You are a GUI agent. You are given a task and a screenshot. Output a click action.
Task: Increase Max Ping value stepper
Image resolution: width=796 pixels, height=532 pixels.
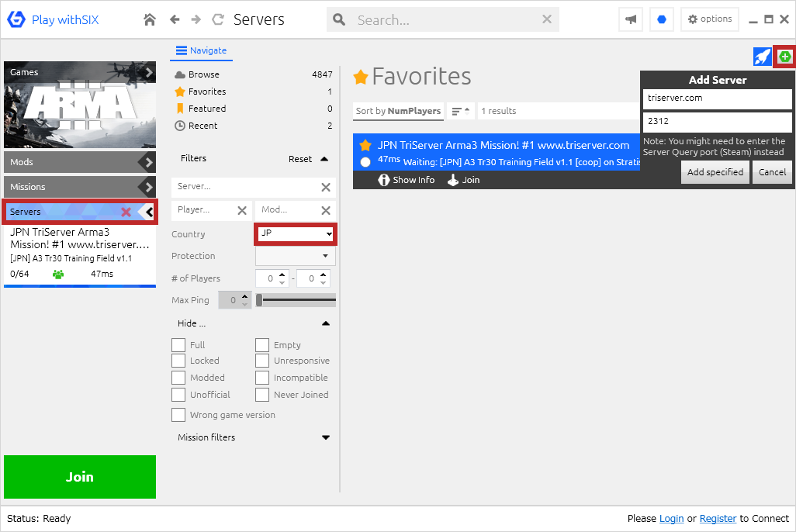point(245,296)
